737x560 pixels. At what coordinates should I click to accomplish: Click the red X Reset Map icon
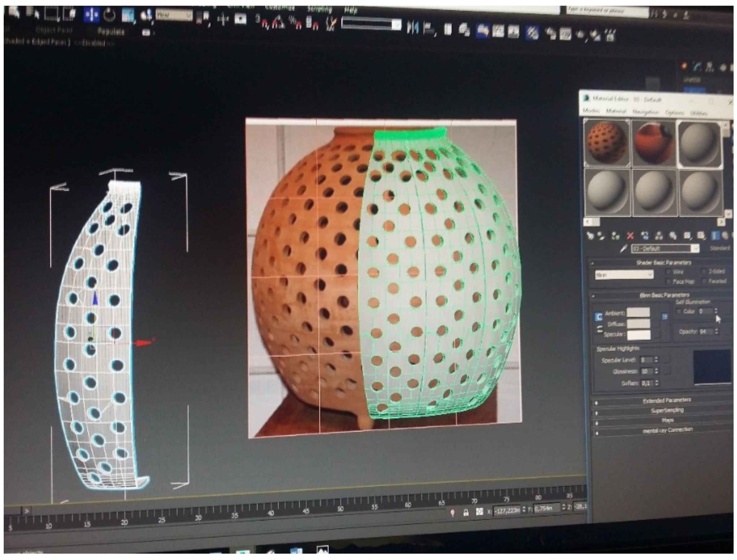pyautogui.click(x=630, y=236)
